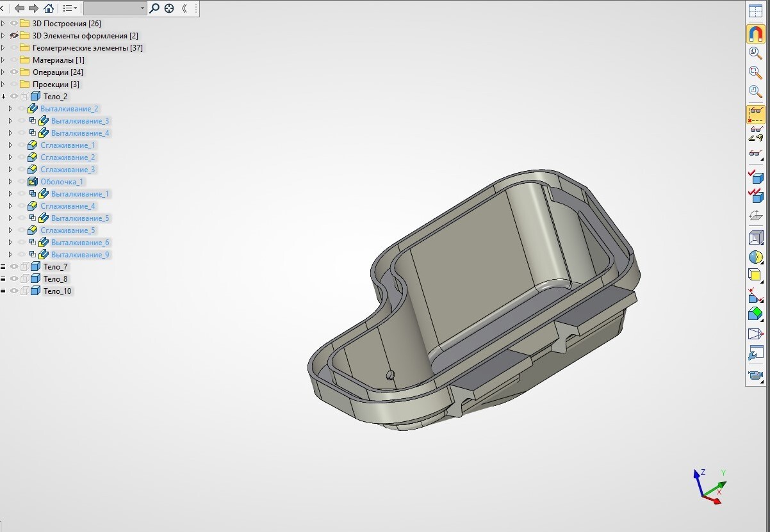
Task: Open the list view options dropdown
Action: tap(69, 8)
